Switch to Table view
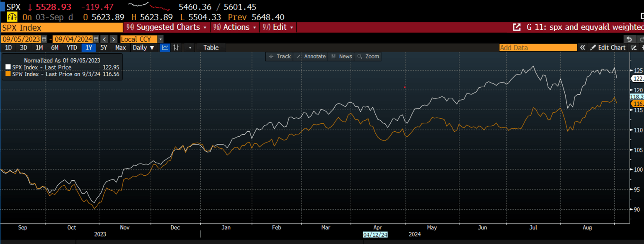644x244 pixels. [211, 48]
